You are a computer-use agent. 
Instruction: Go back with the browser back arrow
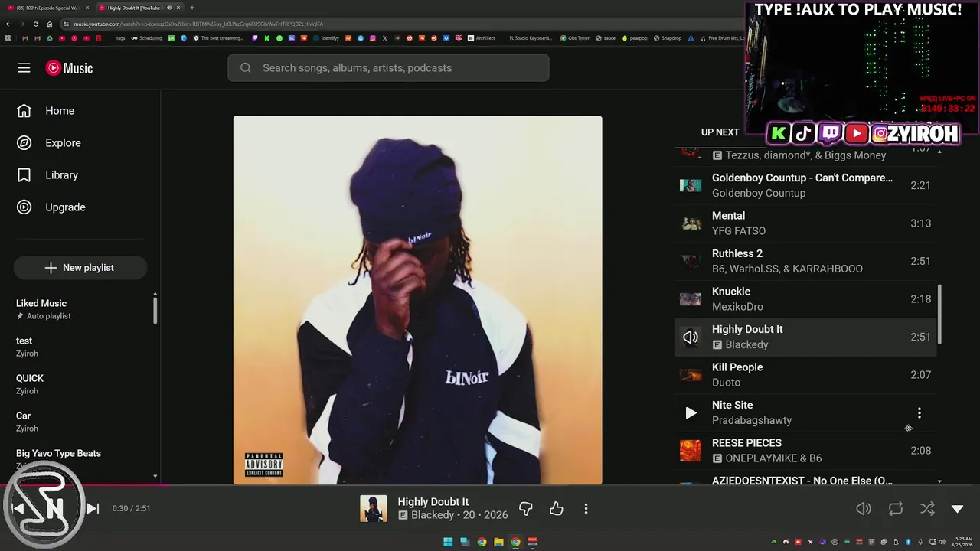[x=8, y=24]
